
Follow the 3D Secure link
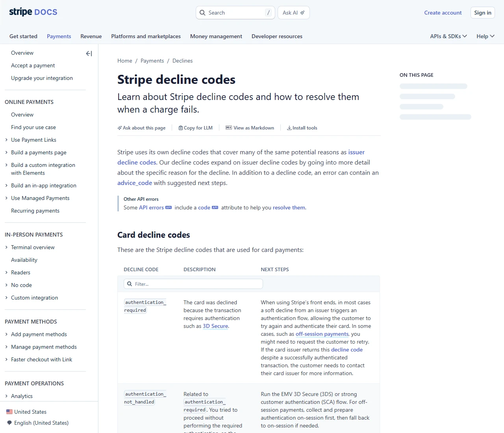215,326
